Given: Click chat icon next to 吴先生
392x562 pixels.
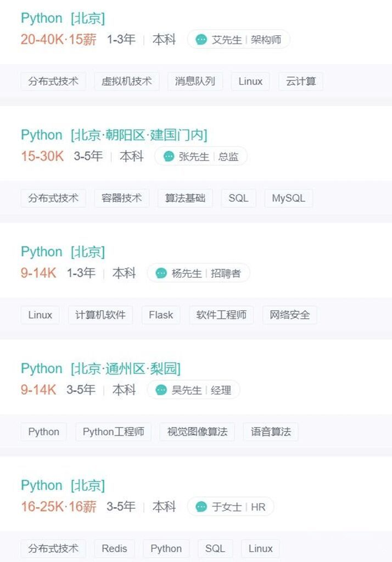Looking at the screenshot, I should click(x=161, y=390).
